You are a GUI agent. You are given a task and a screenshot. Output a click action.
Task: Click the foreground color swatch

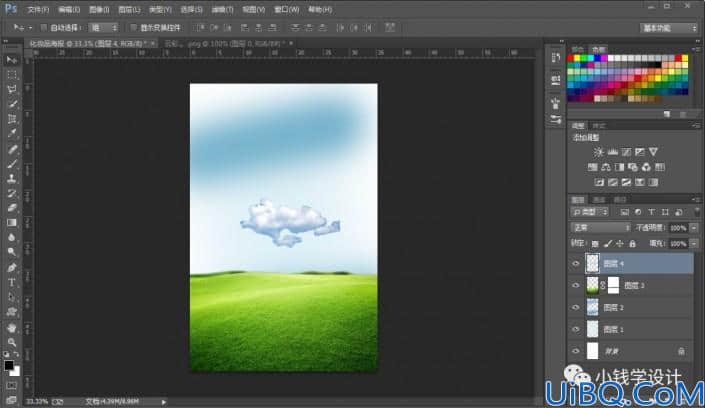(9, 365)
